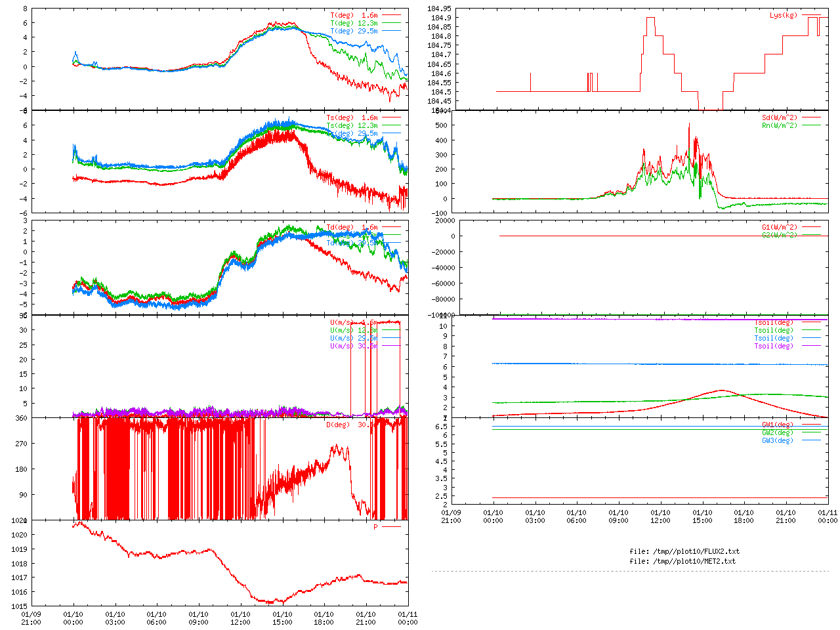Image resolution: width=840 pixels, height=630 pixels.
Task: Click the purple Tsoil(deg) legend line
Action: pos(812,346)
